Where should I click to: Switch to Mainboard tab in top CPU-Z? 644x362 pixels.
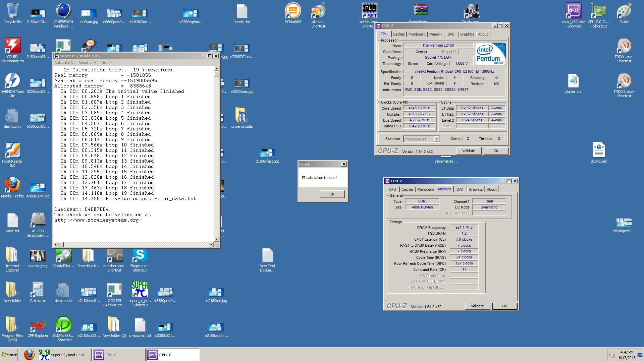coord(417,34)
